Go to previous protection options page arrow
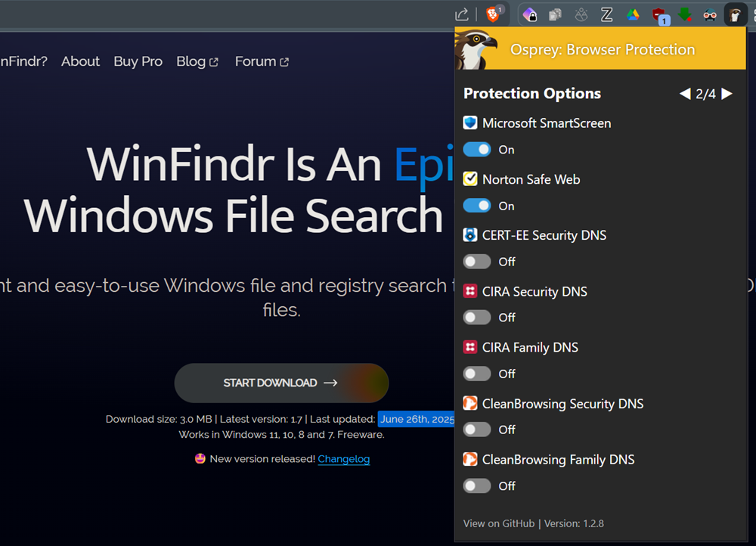This screenshot has width=756, height=546. pyautogui.click(x=685, y=94)
